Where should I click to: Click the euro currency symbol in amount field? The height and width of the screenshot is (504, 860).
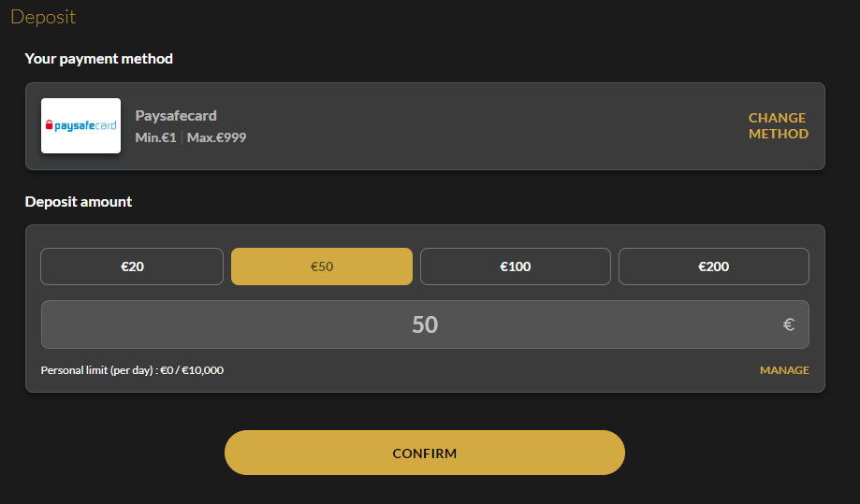click(789, 324)
